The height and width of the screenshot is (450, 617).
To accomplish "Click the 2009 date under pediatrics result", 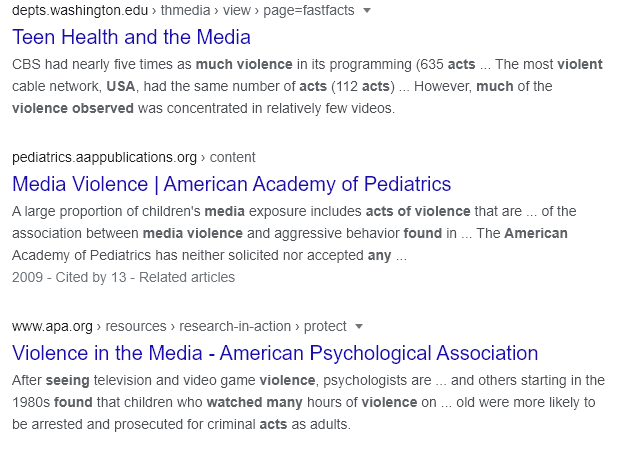I will tap(27, 277).
